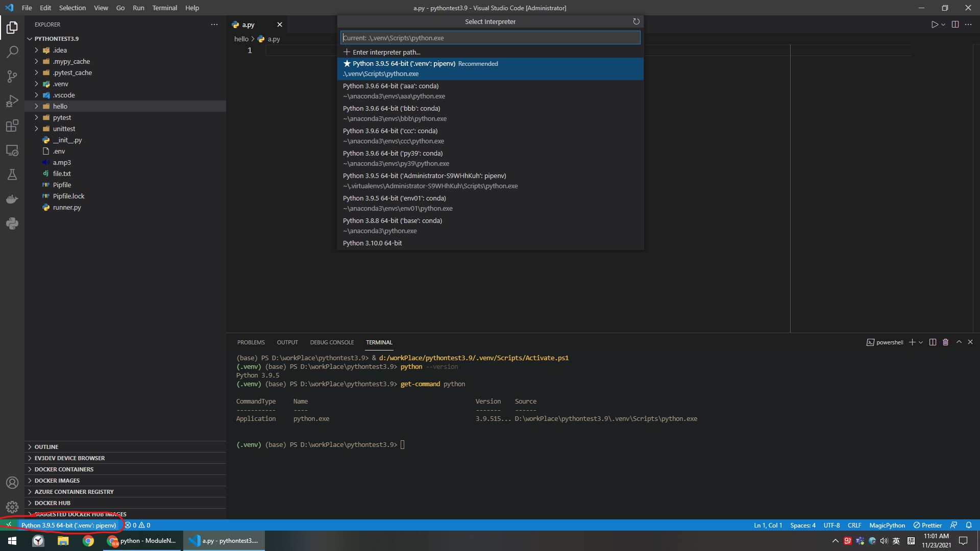Maximize the terminal panel size

click(959, 342)
